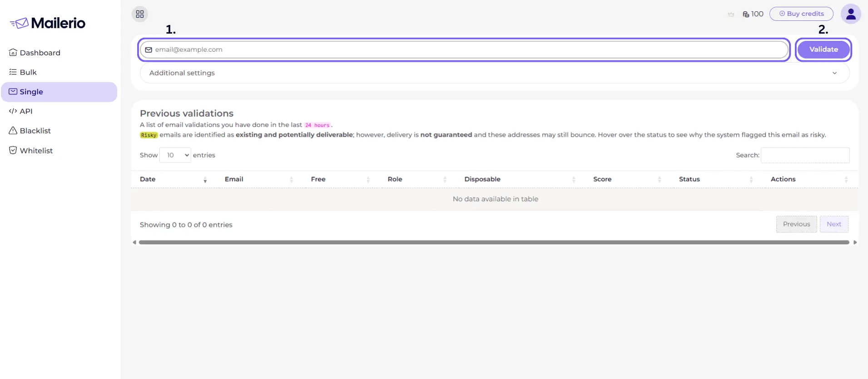The height and width of the screenshot is (379, 868).
Task: Sort table by Free column
Action: tap(340, 179)
